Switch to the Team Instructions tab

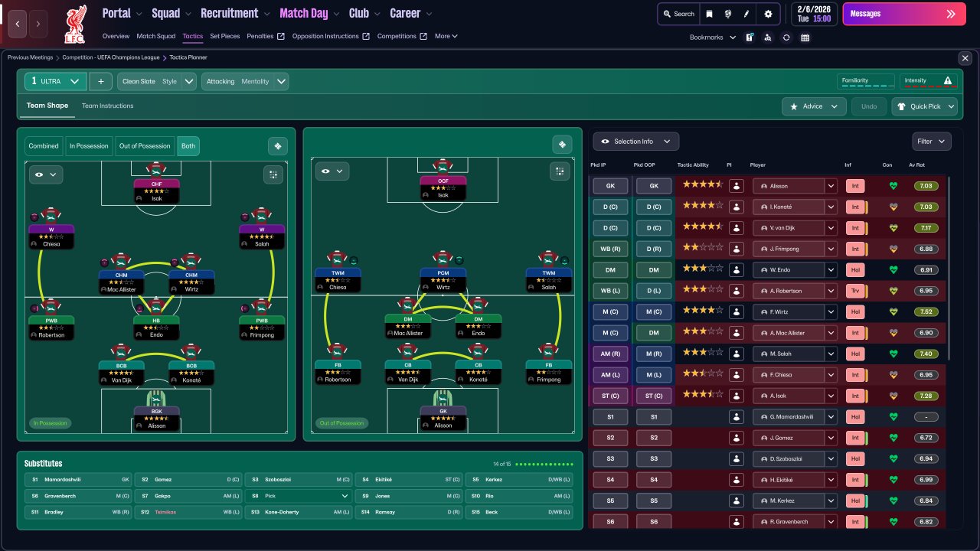[x=108, y=106]
